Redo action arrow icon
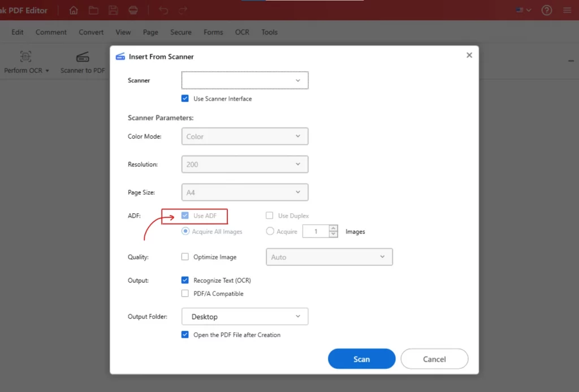 [x=183, y=10]
